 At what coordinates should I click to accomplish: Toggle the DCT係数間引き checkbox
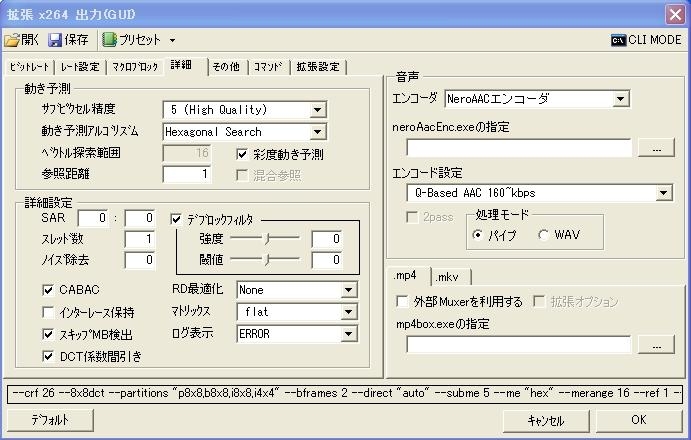coord(48,356)
